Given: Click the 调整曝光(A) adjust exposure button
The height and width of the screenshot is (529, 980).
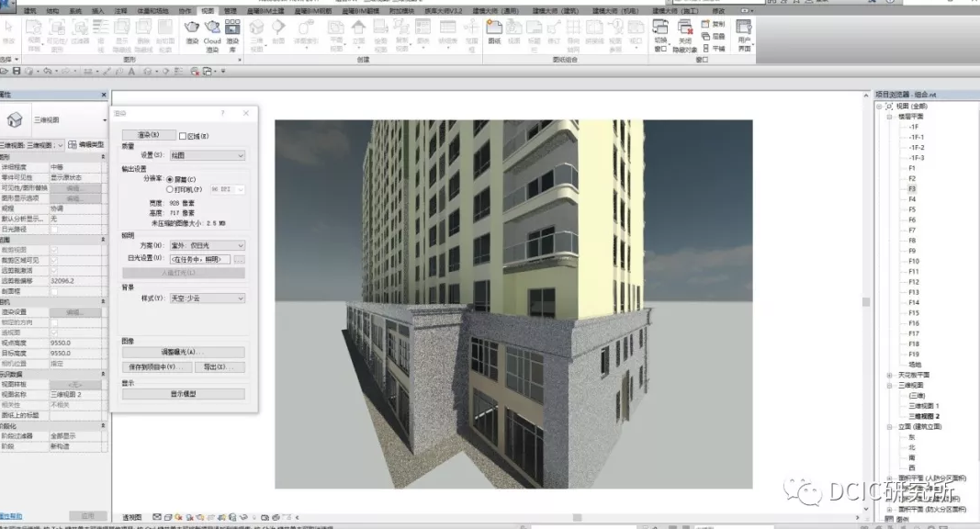Looking at the screenshot, I should click(x=183, y=352).
